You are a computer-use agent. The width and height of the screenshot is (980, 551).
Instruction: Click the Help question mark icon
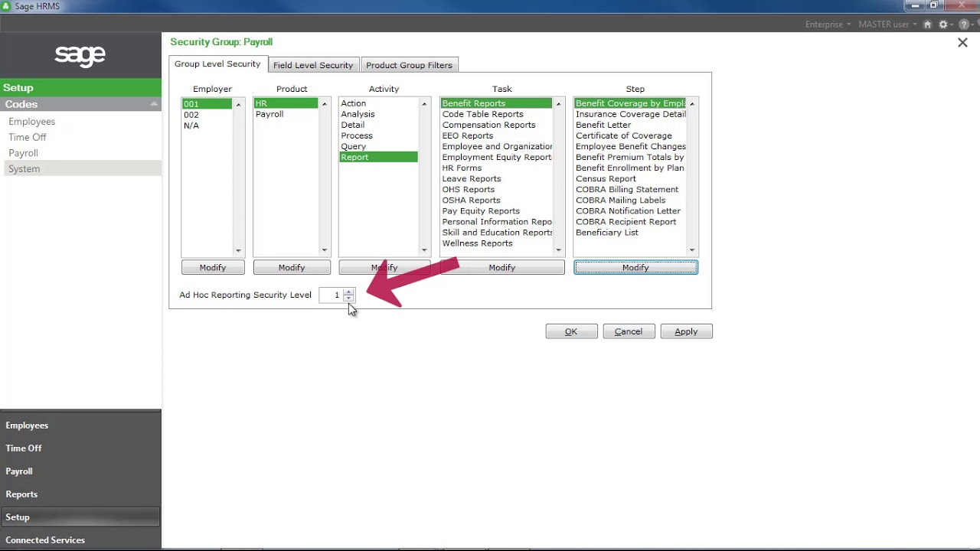962,24
